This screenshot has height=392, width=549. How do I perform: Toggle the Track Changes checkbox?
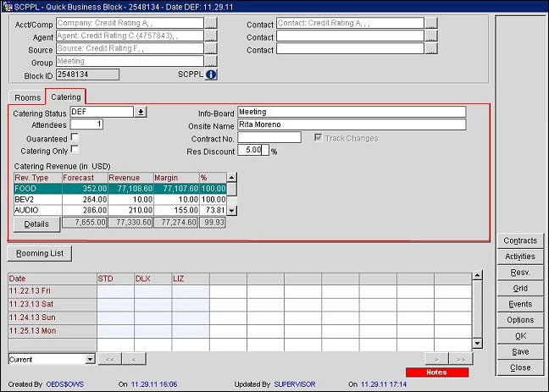coord(319,138)
